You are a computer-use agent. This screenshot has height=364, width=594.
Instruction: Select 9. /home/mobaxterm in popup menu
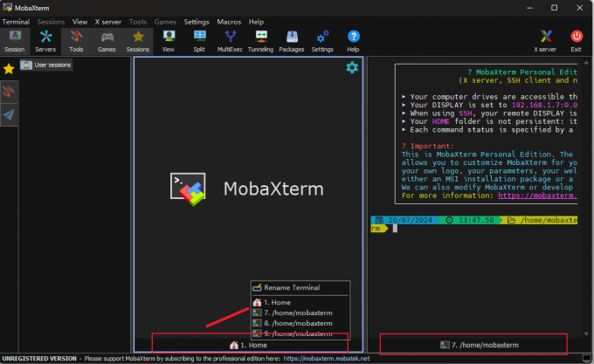pyautogui.click(x=300, y=333)
